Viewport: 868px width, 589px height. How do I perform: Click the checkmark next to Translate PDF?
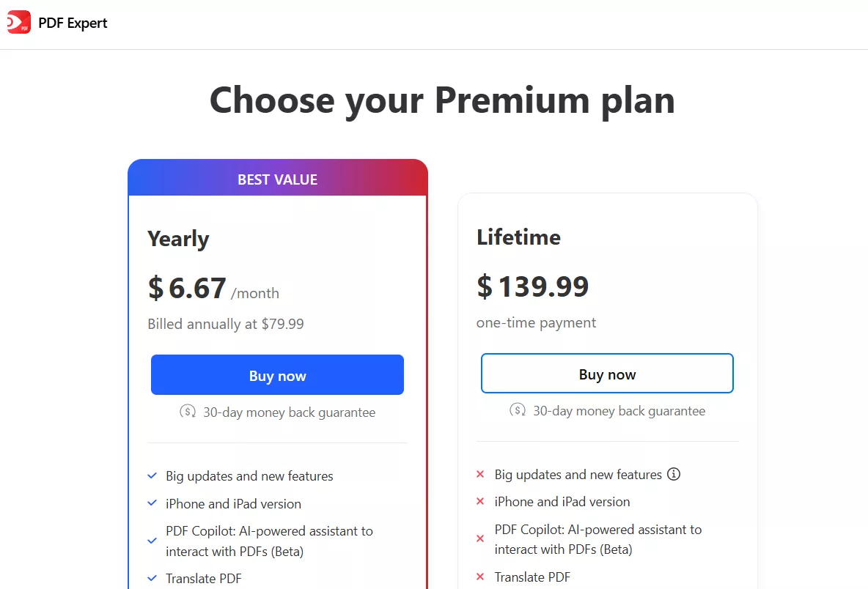[x=152, y=578]
